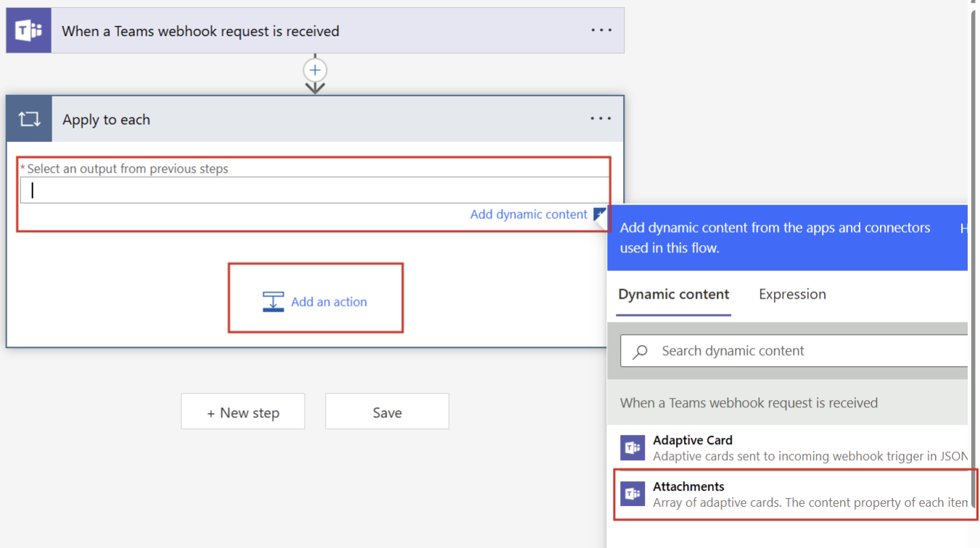980x548 pixels.
Task: Switch to the Expression tab
Action: tap(792, 294)
